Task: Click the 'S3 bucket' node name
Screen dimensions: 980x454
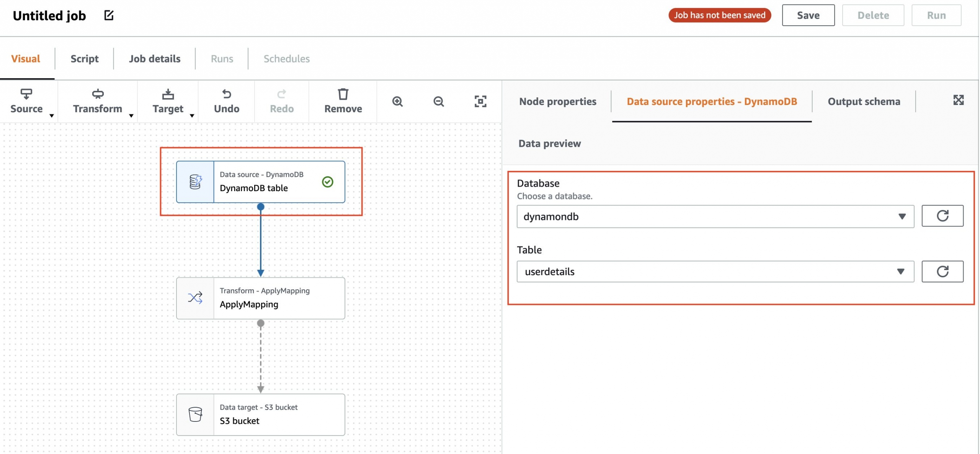Action: pyautogui.click(x=240, y=421)
